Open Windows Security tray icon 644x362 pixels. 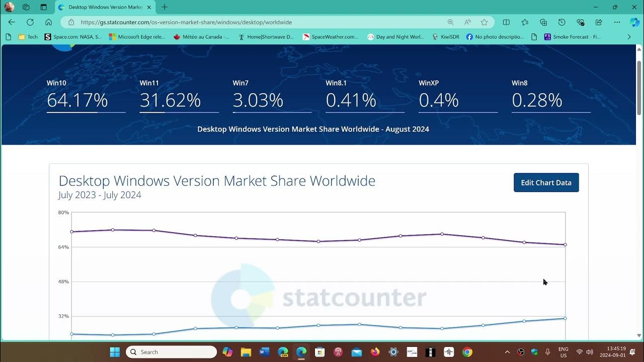534,352
